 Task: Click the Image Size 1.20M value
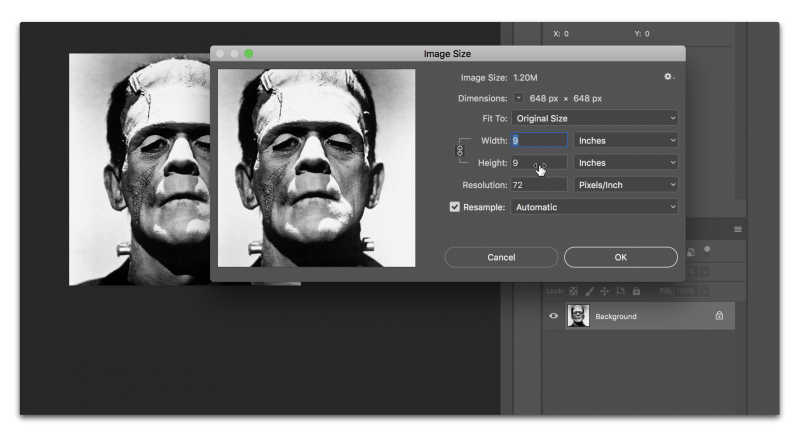point(525,78)
